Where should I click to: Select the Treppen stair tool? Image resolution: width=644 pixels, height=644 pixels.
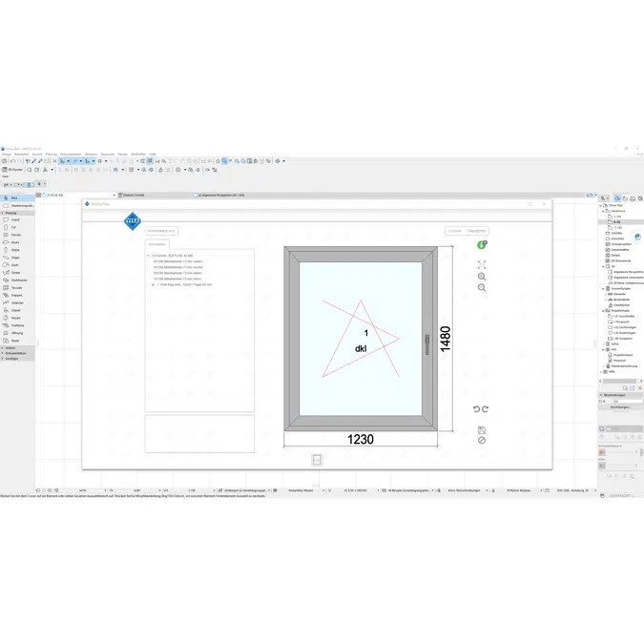coord(16,295)
